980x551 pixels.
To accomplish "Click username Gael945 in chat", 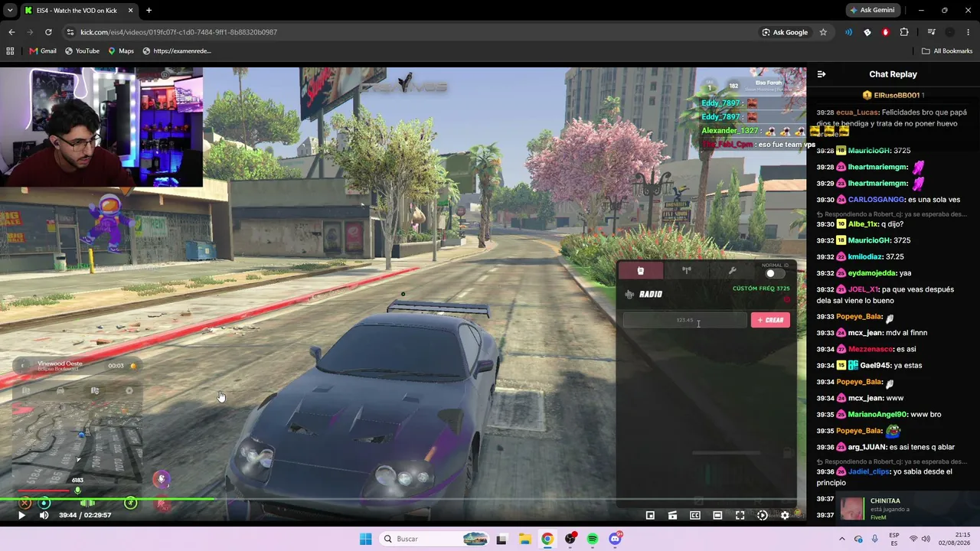I will [x=876, y=366].
